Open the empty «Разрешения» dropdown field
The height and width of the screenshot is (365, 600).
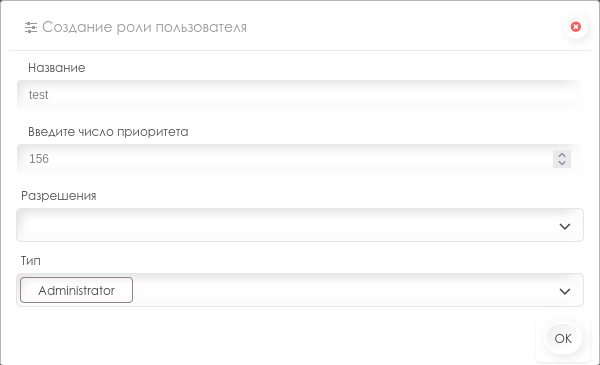point(300,225)
